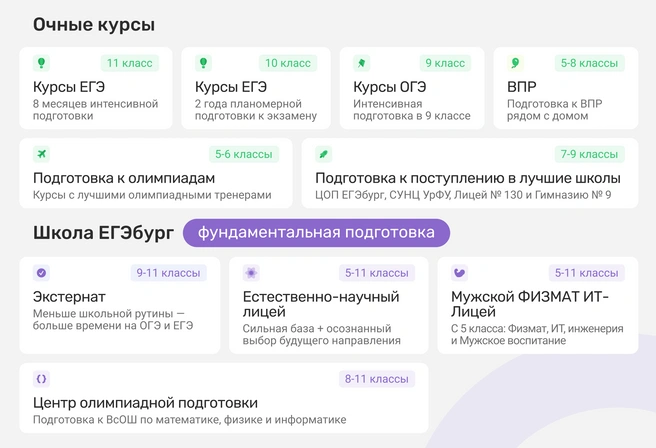Screen dimensions: 656x448
Task: Click the 5-6 классы badge
Action: [x=244, y=154]
